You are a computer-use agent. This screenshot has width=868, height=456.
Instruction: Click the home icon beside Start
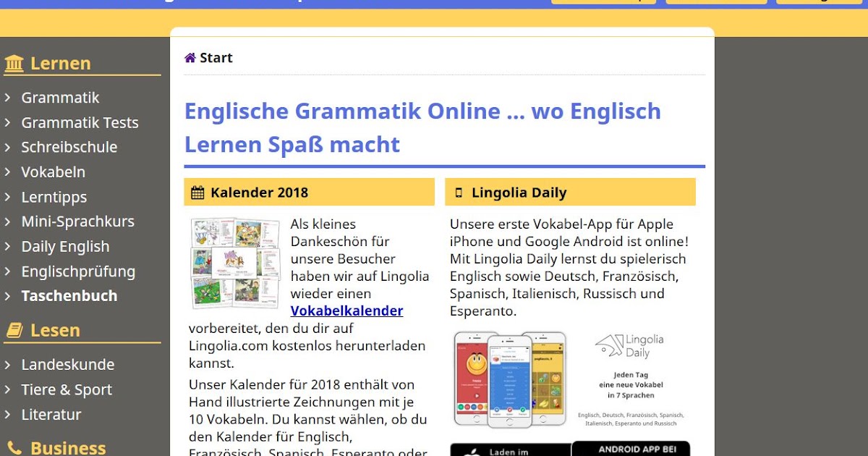pyautogui.click(x=190, y=58)
